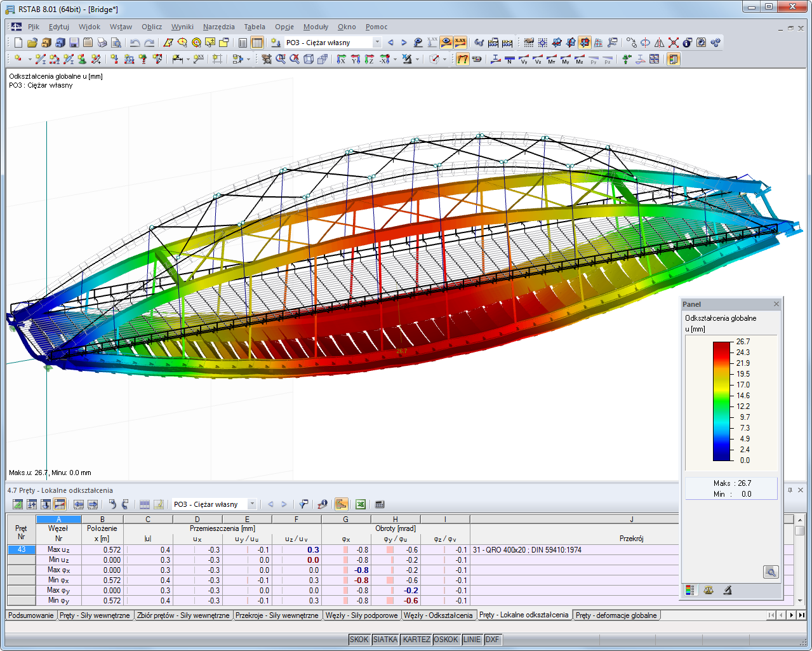Open the Moduły menu
Viewport: 812px width, 651px height.
pyautogui.click(x=316, y=27)
